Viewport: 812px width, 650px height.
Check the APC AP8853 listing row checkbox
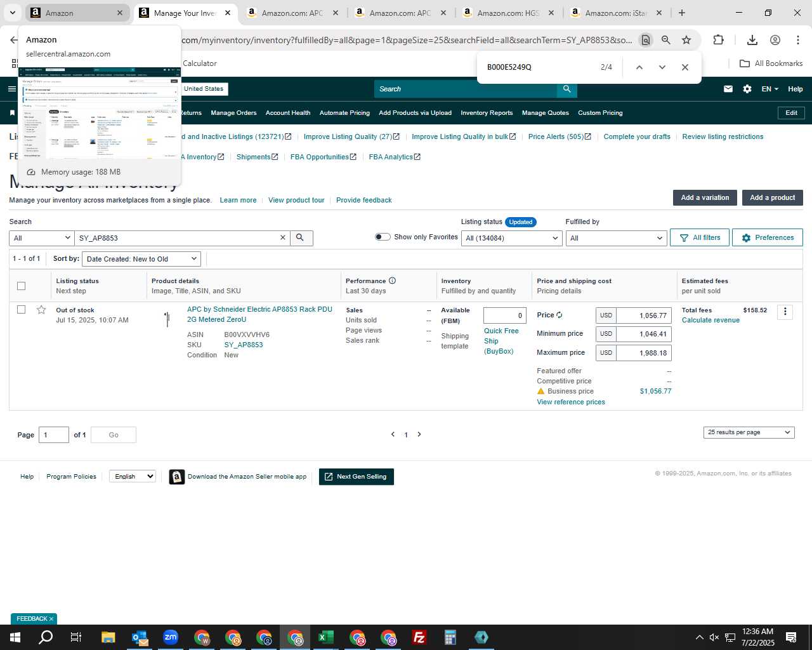(x=21, y=310)
